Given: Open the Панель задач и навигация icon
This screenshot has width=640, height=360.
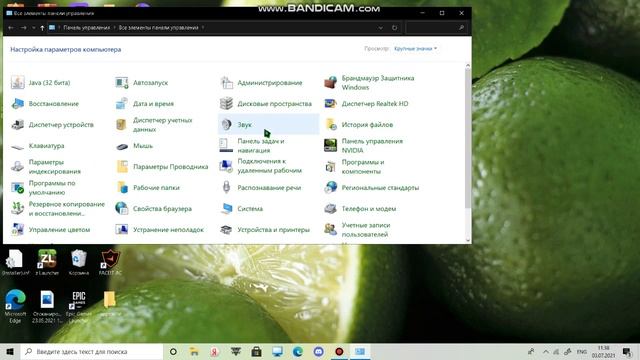Looking at the screenshot, I should click(x=226, y=146).
